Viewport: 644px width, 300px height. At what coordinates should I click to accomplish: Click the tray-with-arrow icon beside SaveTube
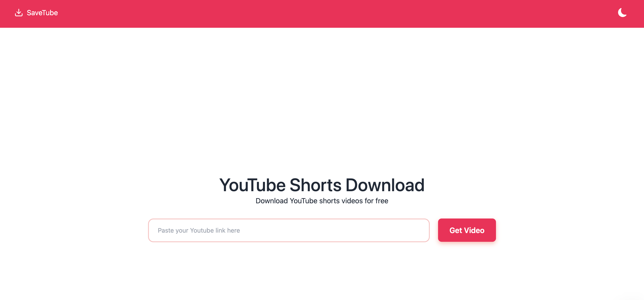point(19,13)
